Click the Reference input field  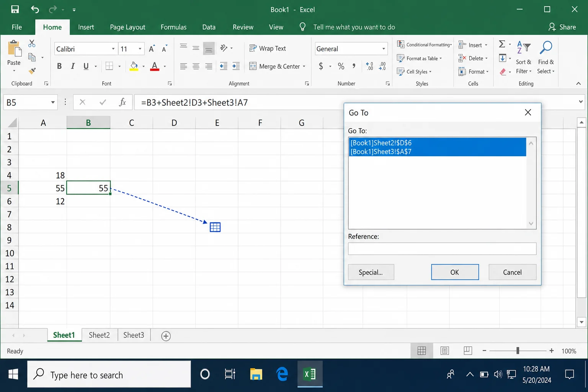coord(442,248)
